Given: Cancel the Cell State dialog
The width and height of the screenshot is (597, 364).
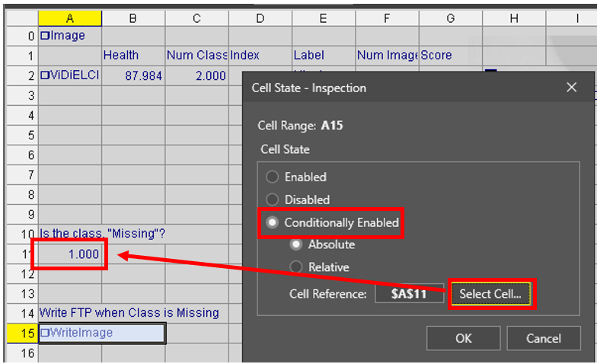Looking at the screenshot, I should point(543,338).
